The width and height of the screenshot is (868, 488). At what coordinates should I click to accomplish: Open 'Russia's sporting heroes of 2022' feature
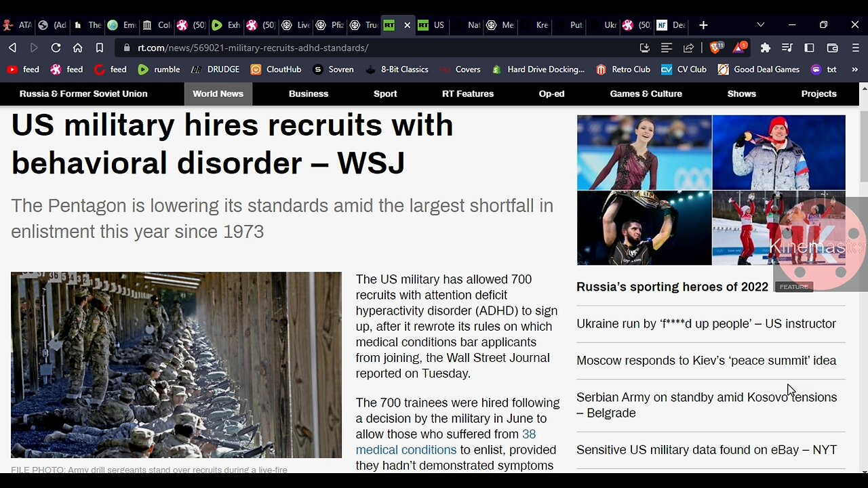pos(672,287)
